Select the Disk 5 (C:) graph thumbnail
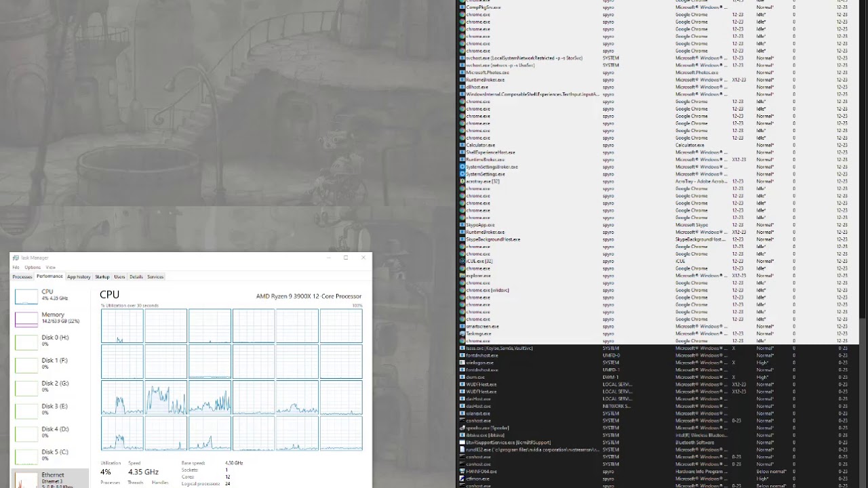The height and width of the screenshot is (488, 868). tap(26, 457)
